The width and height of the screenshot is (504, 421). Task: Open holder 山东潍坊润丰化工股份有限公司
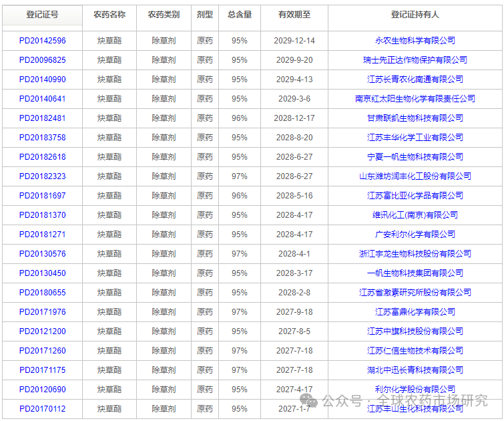tap(415, 176)
